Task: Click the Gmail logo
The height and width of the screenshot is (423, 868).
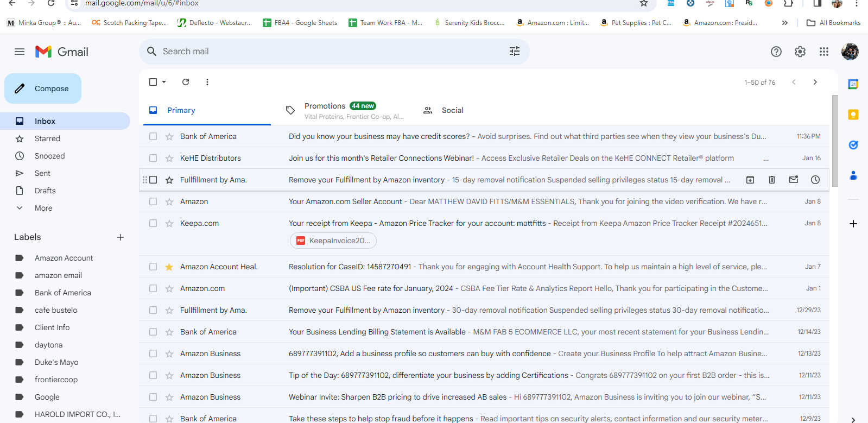Action: [62, 52]
